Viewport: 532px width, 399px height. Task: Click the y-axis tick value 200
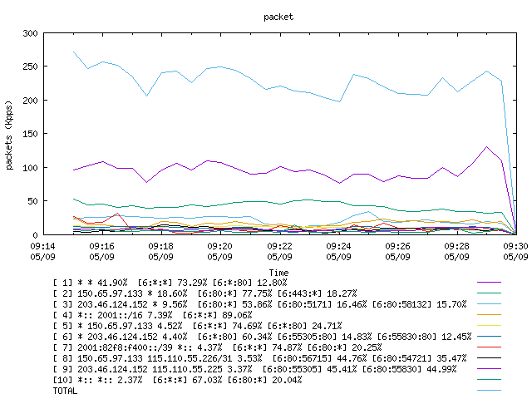click(x=30, y=101)
